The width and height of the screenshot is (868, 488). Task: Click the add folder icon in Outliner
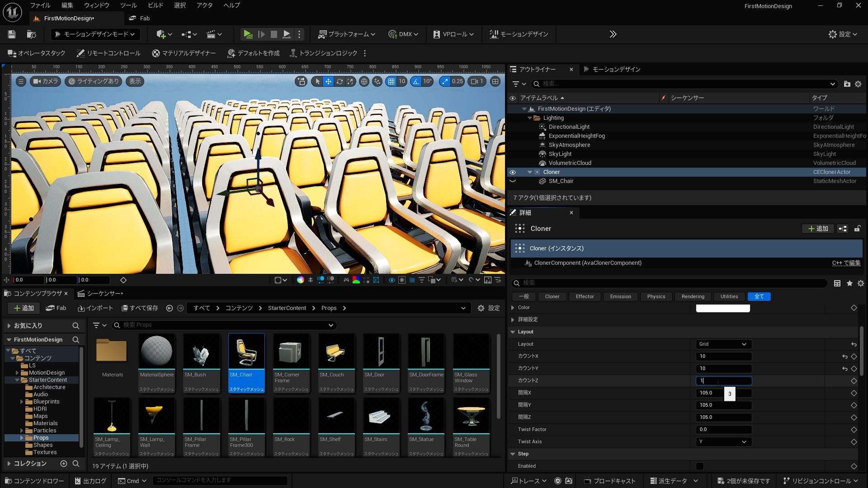point(847,84)
